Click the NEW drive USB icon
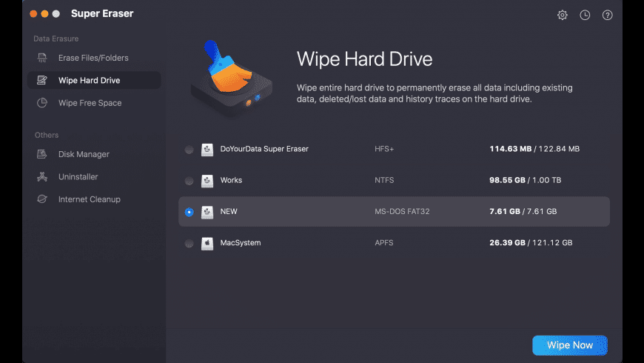The height and width of the screenshot is (363, 644). [207, 212]
